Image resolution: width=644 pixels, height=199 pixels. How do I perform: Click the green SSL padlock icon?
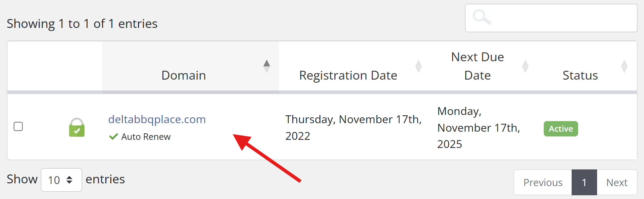pyautogui.click(x=76, y=127)
